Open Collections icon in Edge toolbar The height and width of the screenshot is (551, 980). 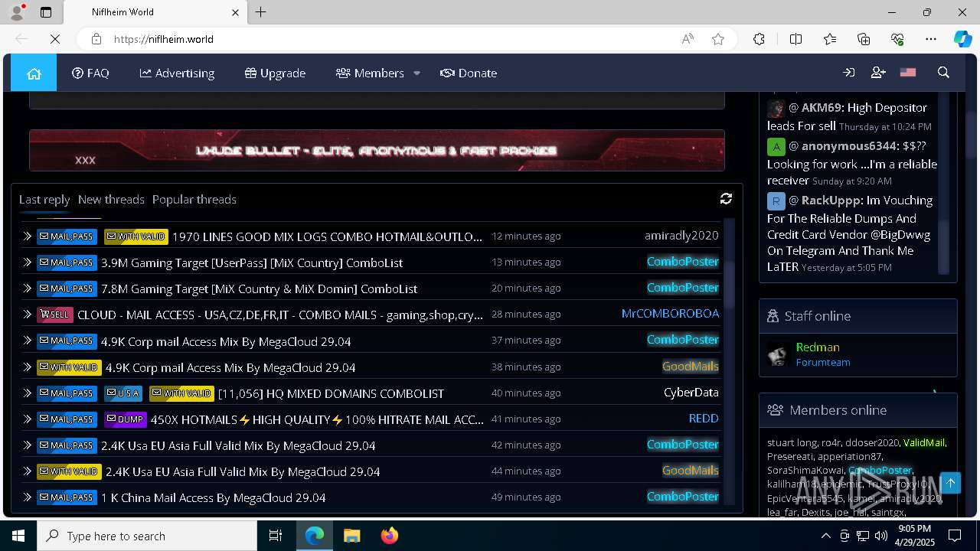(864, 39)
